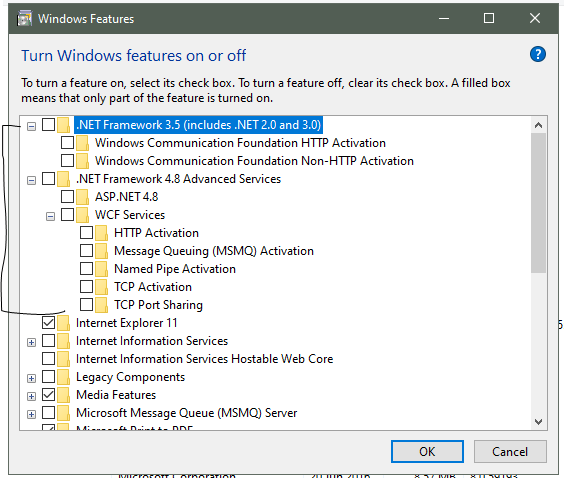Collapse the WCF Services node
564x478 pixels.
pyautogui.click(x=51, y=217)
